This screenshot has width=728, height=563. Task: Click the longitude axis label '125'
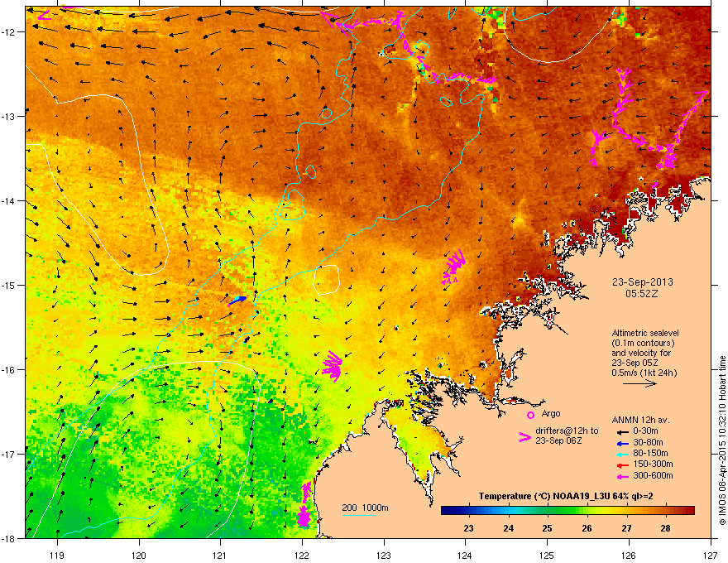(547, 556)
